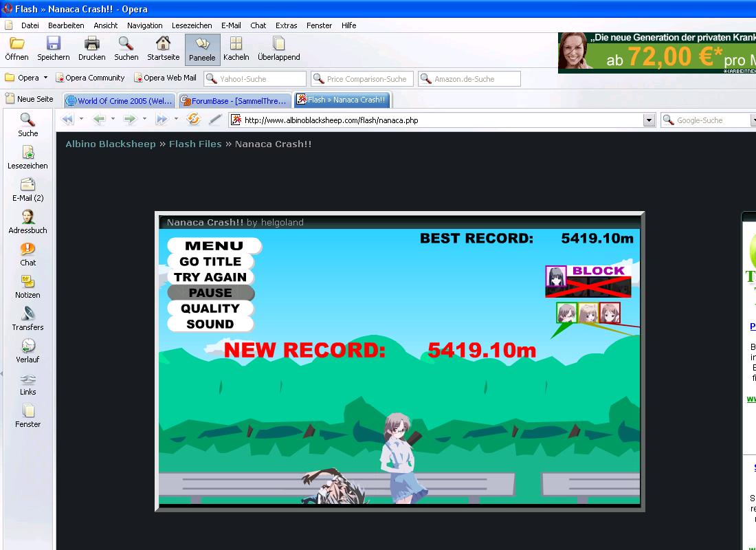756x550 pixels.
Task: Follow Albino Blacksheep breadcrumb link
Action: click(111, 144)
